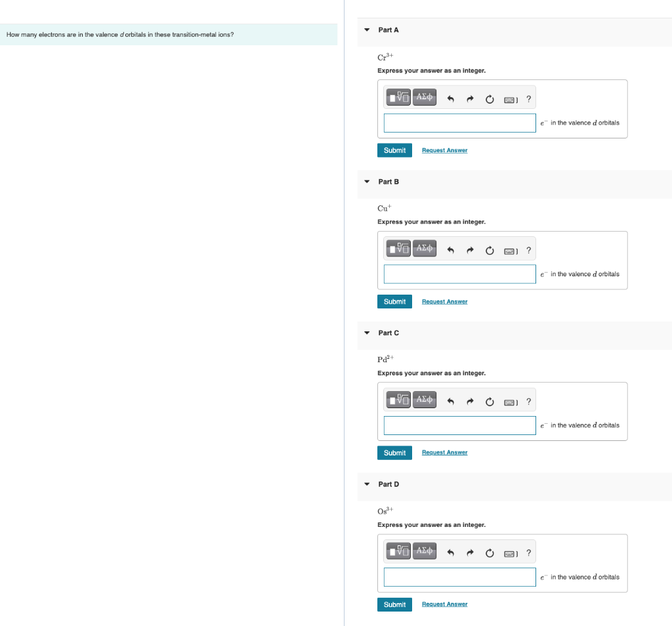The image size is (672, 626).
Task: Open math templates tool in Part B
Action: (398, 249)
